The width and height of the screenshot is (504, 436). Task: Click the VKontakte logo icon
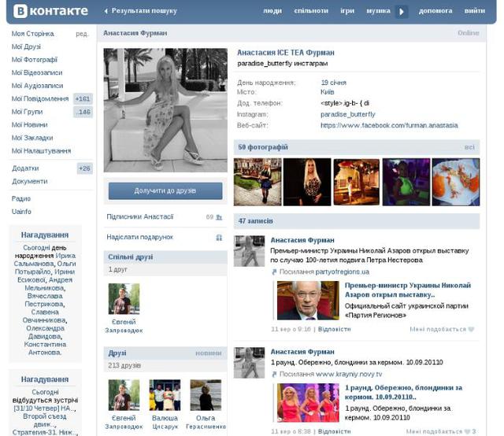20,11
